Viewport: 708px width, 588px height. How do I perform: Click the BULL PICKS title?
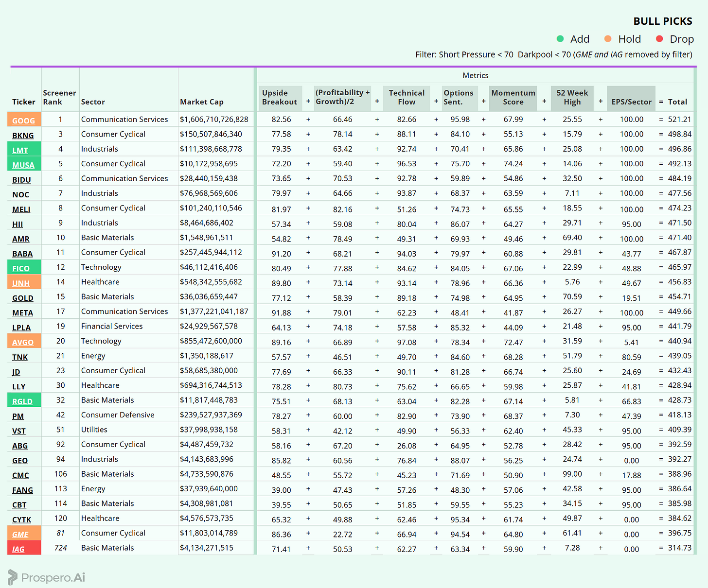pyautogui.click(x=663, y=21)
